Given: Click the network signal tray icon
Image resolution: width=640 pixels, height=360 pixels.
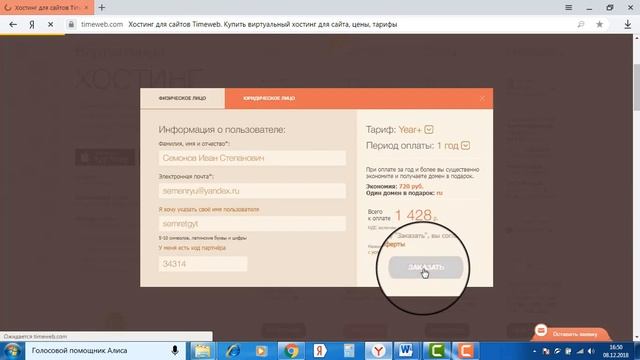Looking at the screenshot, I should pyautogui.click(x=580, y=351).
